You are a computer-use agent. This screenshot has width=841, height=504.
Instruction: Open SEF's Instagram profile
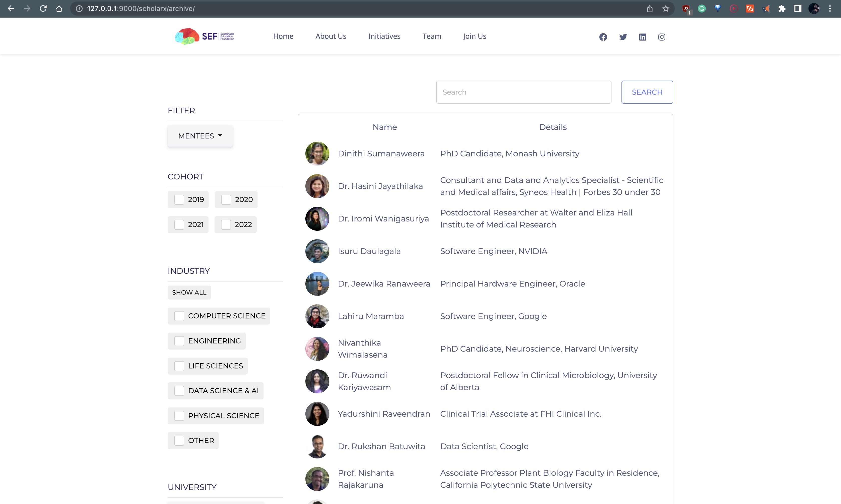pos(662,37)
